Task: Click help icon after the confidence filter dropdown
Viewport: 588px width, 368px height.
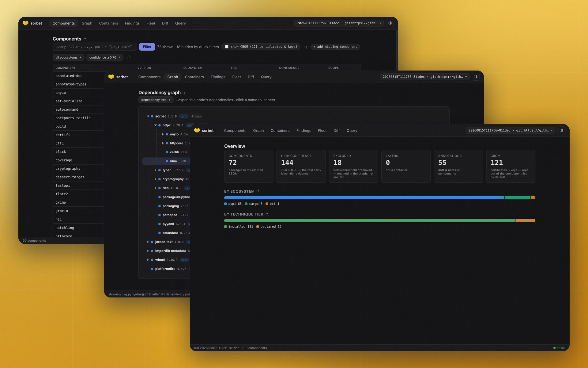Action: tap(129, 57)
